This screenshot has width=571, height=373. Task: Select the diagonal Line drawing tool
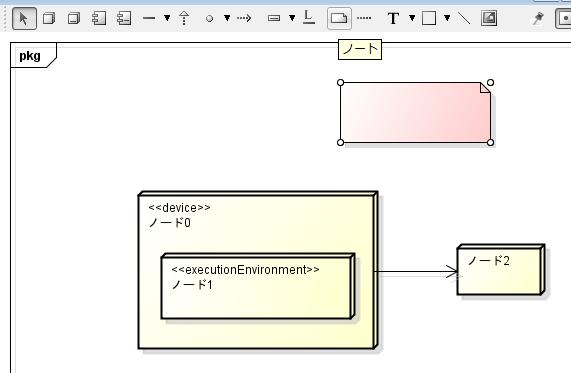pyautogui.click(x=464, y=18)
